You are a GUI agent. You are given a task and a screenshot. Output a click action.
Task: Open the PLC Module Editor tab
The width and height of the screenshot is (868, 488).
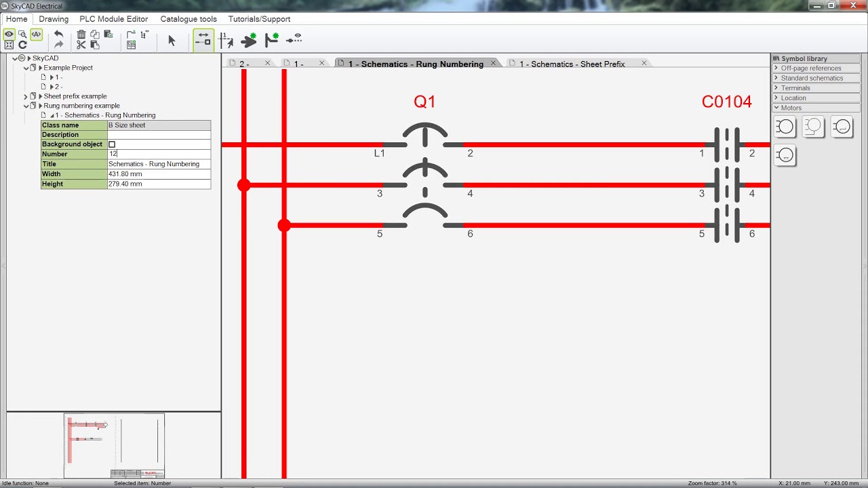coord(114,19)
